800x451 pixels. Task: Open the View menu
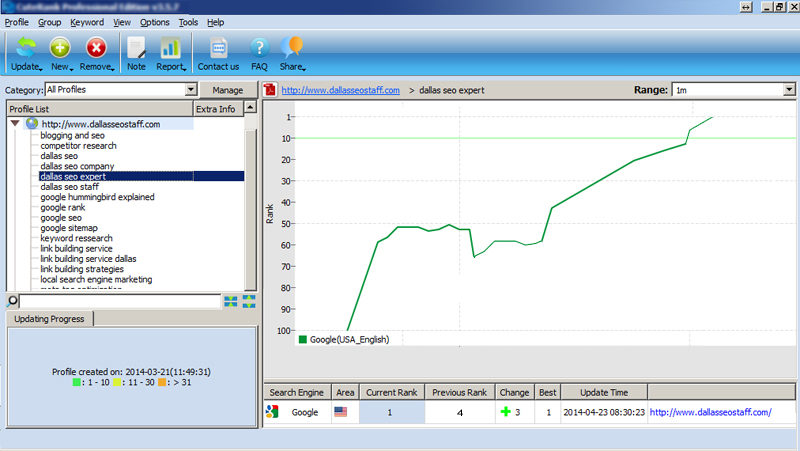pyautogui.click(x=121, y=22)
